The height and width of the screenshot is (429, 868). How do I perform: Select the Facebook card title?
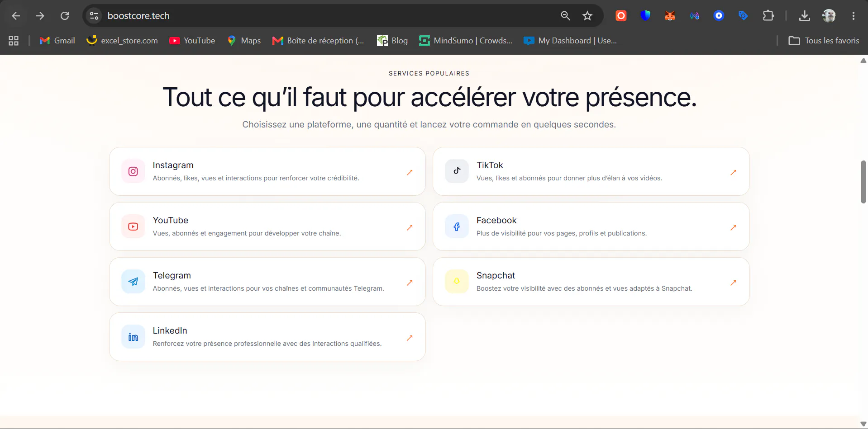[496, 220]
